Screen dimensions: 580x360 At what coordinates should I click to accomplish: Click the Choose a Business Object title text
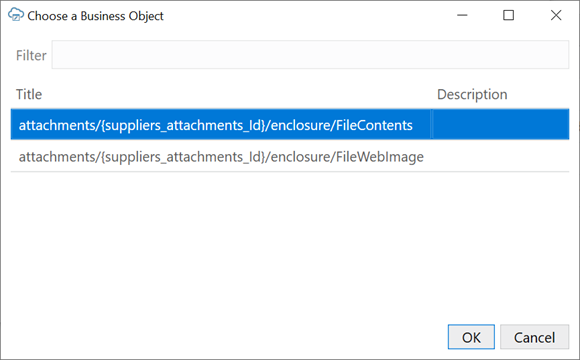[x=95, y=16]
